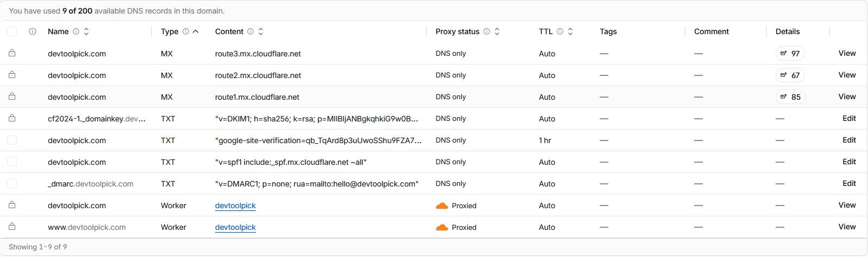Screen dimensions: 868x257
Task: Open the info tooltip next to Content header
Action: [250, 31]
